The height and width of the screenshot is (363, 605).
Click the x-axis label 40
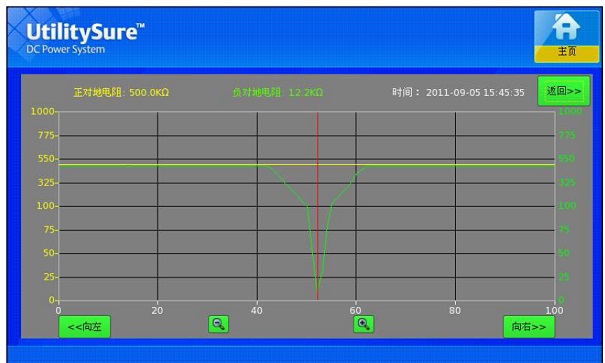tap(257, 311)
